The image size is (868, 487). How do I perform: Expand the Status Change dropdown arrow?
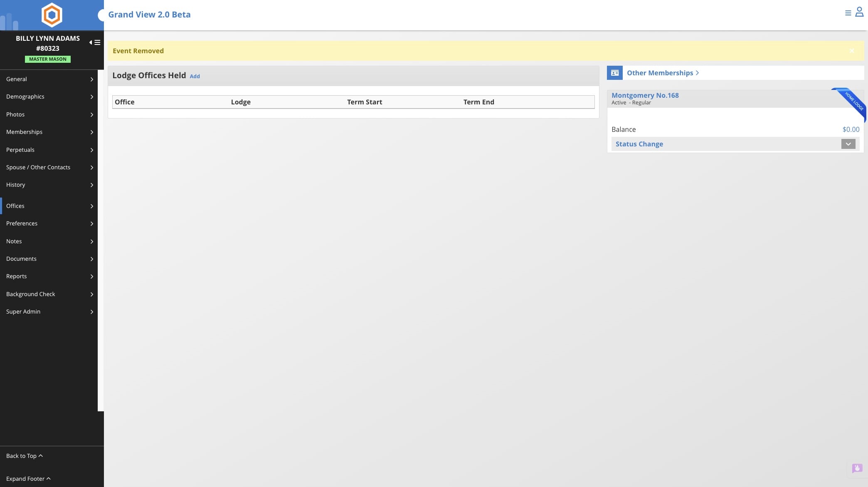tap(848, 144)
